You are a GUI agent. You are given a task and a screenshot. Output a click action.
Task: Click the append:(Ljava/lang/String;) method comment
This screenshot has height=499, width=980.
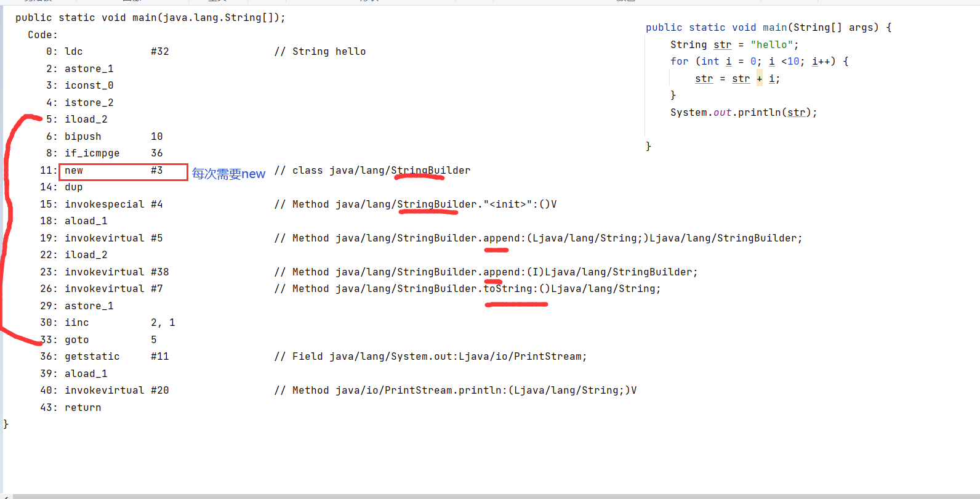539,238
